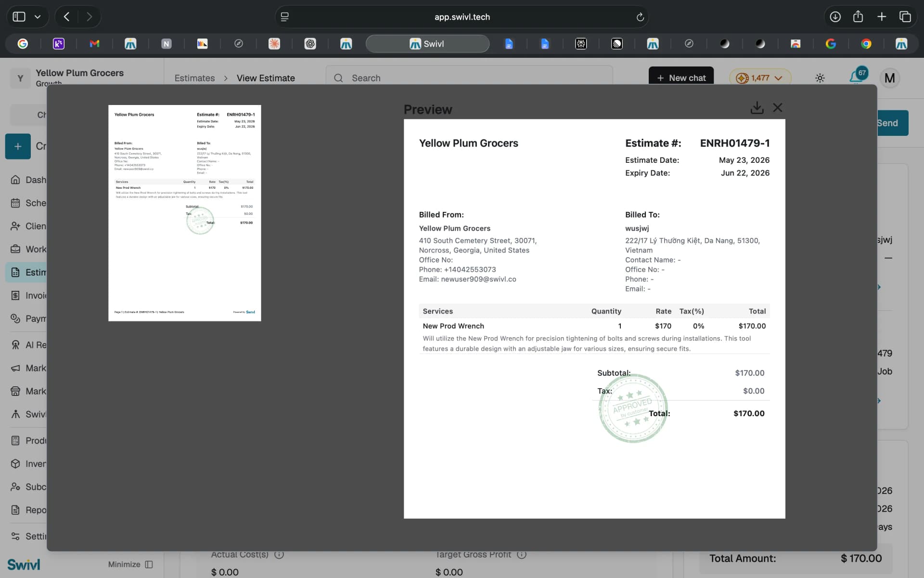
Task: Close the Preview dialog
Action: 778,107
